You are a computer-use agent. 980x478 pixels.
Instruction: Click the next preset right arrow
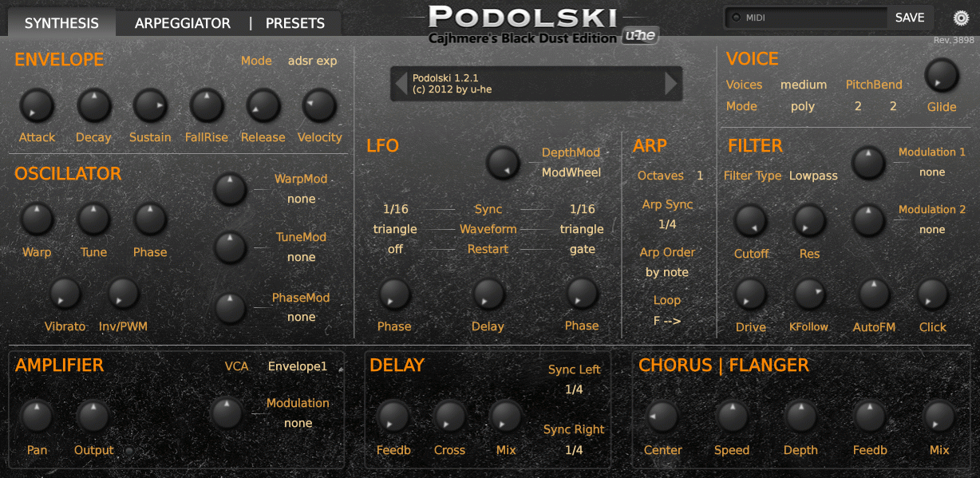[671, 83]
